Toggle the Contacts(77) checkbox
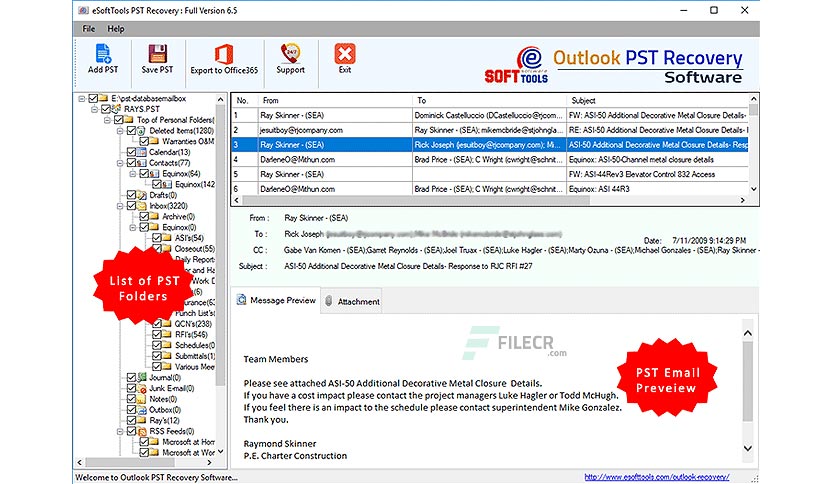This screenshot has height=484, width=836. (x=131, y=163)
